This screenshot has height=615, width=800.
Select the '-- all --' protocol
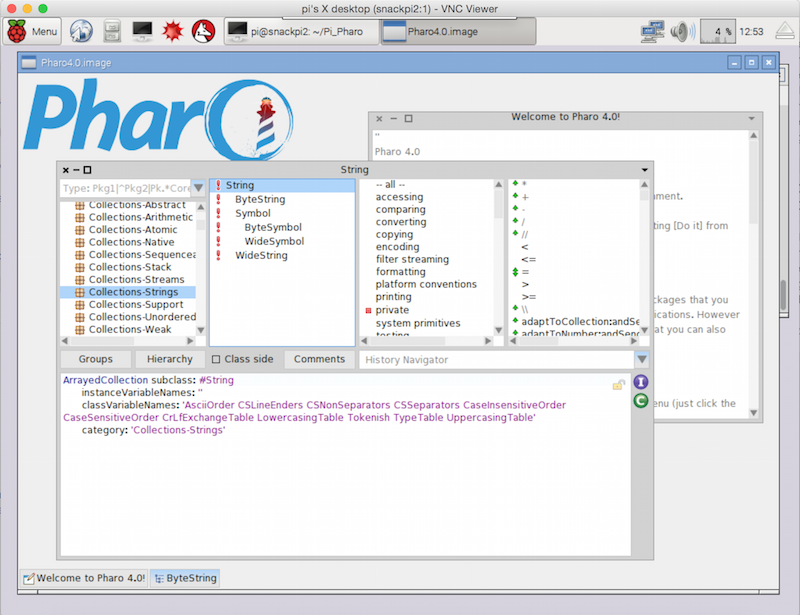coord(390,184)
